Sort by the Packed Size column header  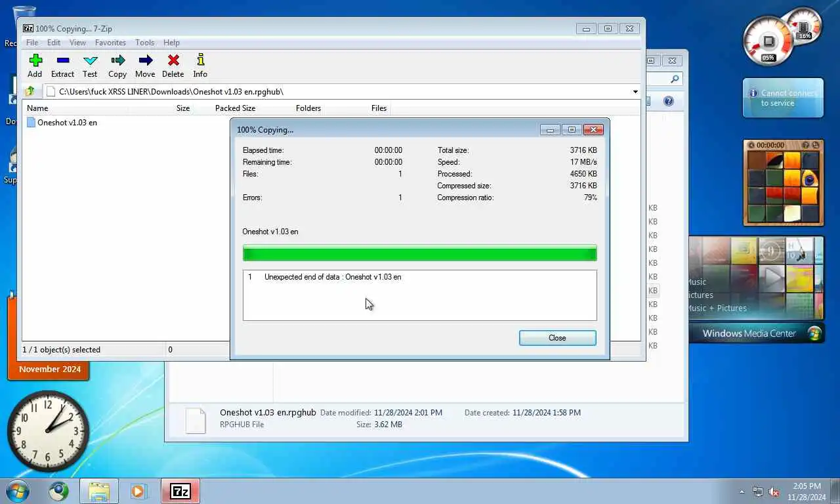pos(235,108)
